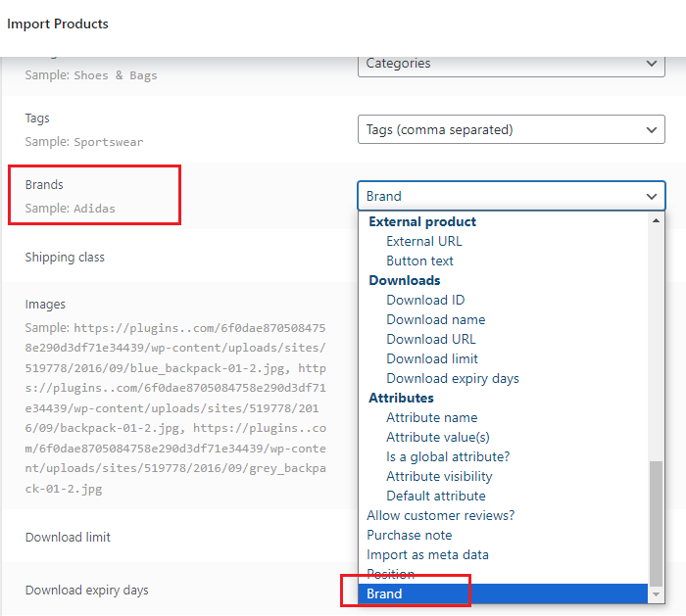The width and height of the screenshot is (686, 616).
Task: Select Download ID option
Action: (425, 300)
